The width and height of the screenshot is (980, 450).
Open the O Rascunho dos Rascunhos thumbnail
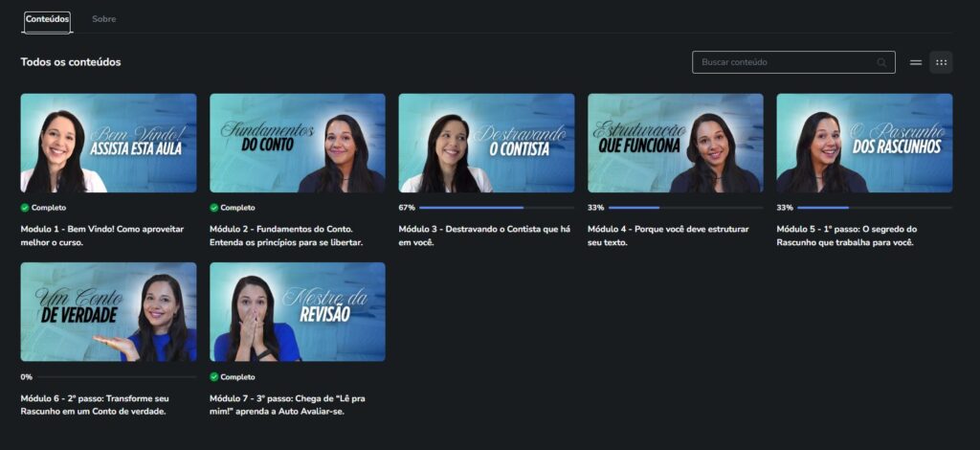click(x=864, y=143)
